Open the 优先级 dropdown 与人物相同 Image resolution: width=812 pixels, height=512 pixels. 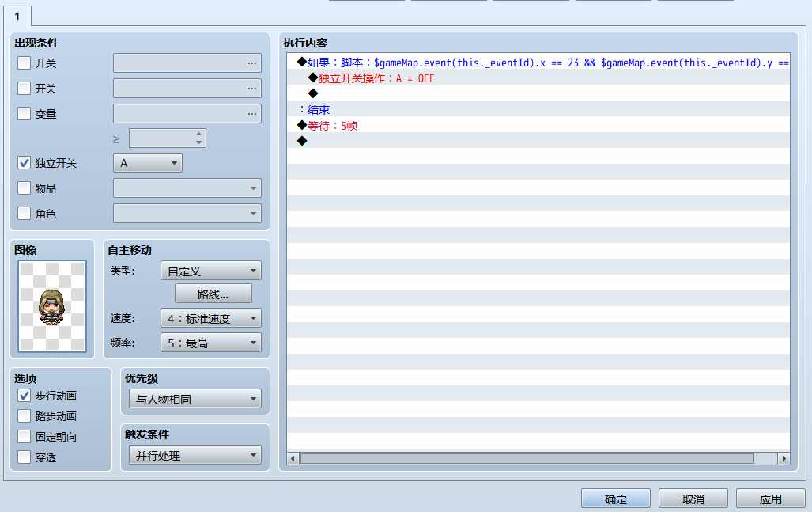coord(195,399)
